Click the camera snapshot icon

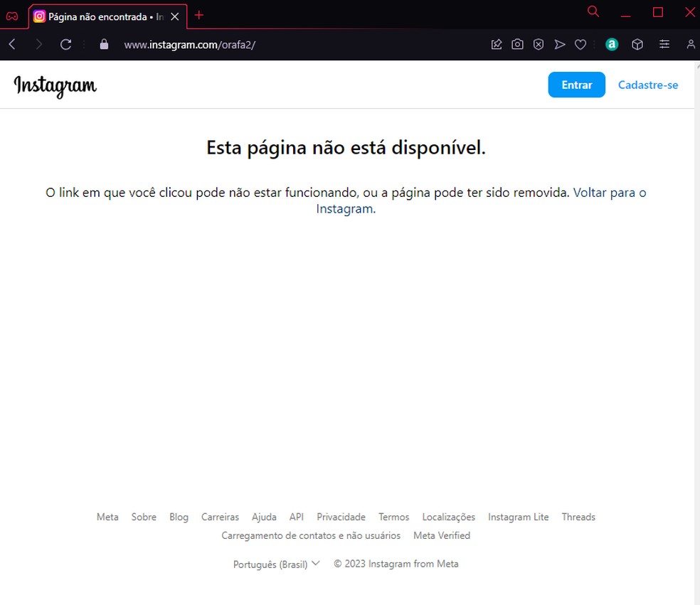click(517, 45)
